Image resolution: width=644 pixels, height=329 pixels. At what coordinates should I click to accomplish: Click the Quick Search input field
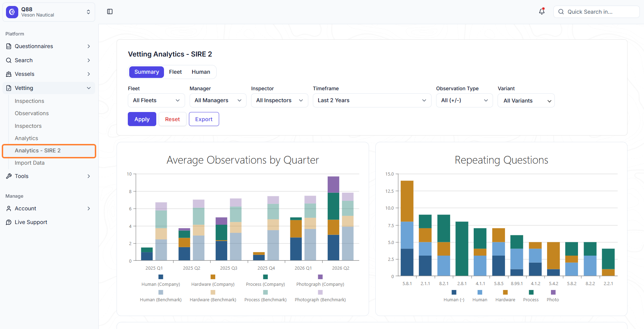click(x=596, y=12)
